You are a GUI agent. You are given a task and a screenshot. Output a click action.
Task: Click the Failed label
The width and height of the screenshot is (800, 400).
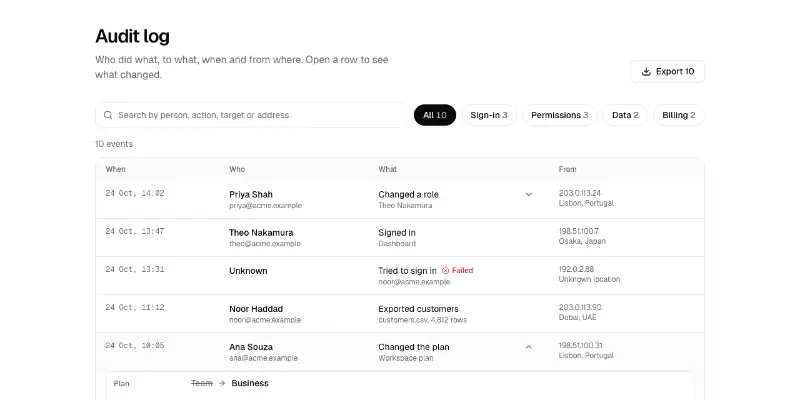click(462, 270)
